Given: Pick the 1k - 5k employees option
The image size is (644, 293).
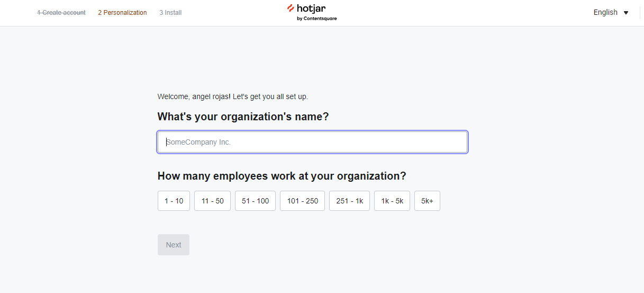Looking at the screenshot, I should pyautogui.click(x=392, y=201).
